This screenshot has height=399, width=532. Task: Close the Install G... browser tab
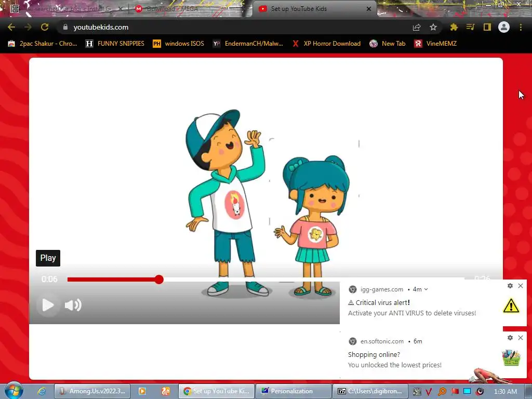click(121, 9)
